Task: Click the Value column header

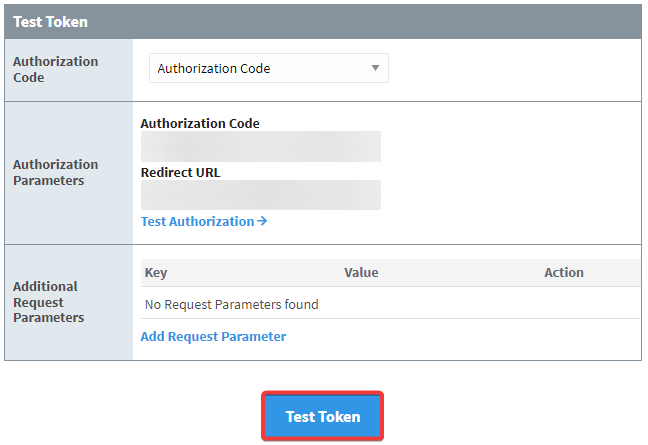Action: [x=361, y=273]
